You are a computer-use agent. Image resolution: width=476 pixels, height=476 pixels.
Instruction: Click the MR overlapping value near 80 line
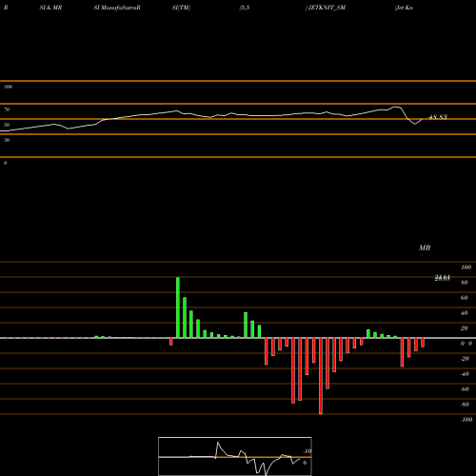point(443,278)
